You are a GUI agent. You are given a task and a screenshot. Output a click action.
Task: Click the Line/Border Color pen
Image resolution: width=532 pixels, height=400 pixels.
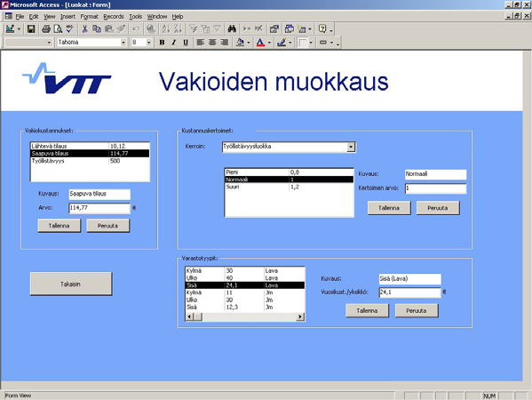coord(282,43)
